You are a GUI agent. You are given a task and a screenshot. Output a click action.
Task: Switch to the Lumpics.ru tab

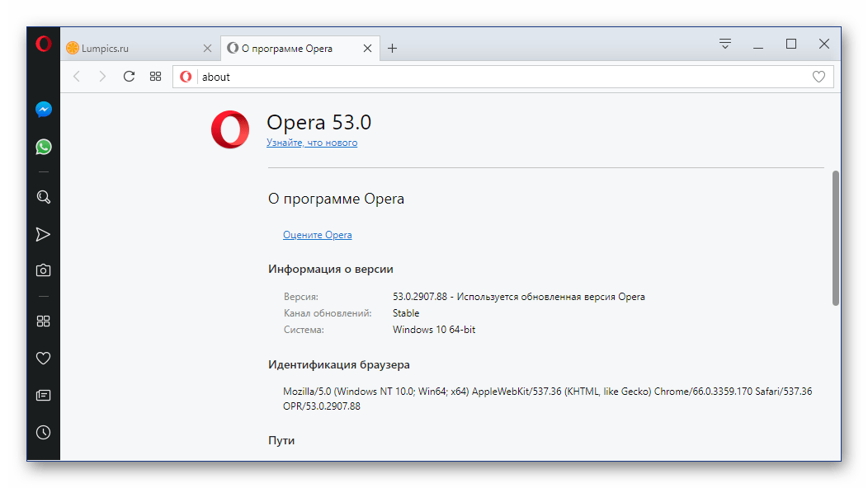132,48
